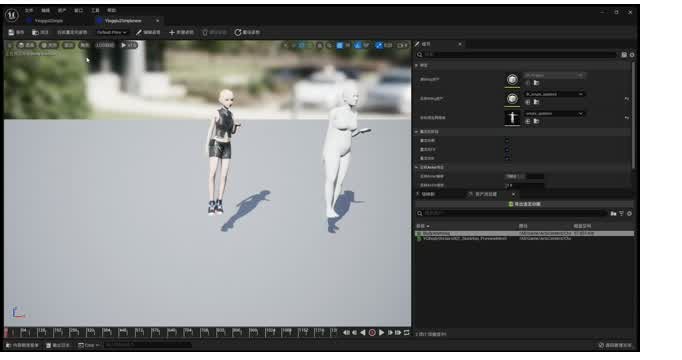Open the 工具 (Tools) menu
This screenshot has height=360, width=682.
(x=95, y=10)
